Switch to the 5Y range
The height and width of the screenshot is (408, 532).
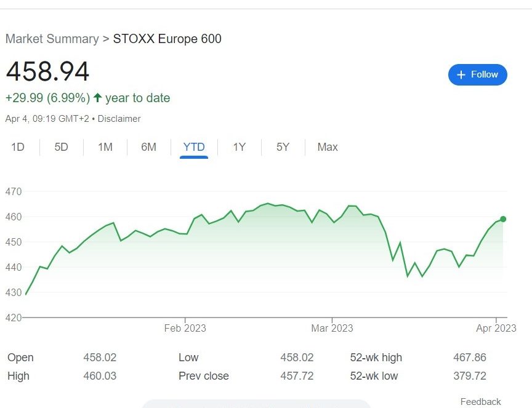pos(283,147)
